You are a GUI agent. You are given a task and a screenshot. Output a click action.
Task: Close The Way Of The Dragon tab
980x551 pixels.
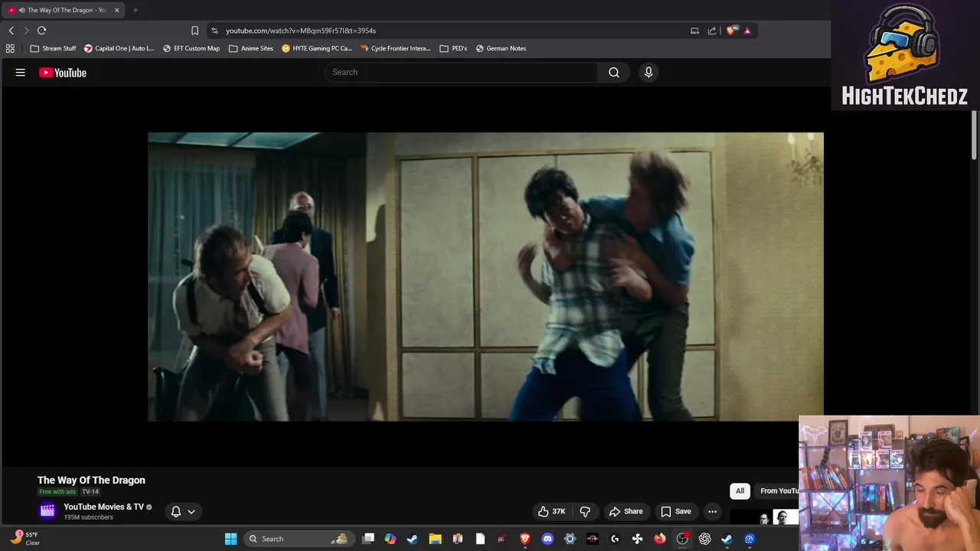116,10
